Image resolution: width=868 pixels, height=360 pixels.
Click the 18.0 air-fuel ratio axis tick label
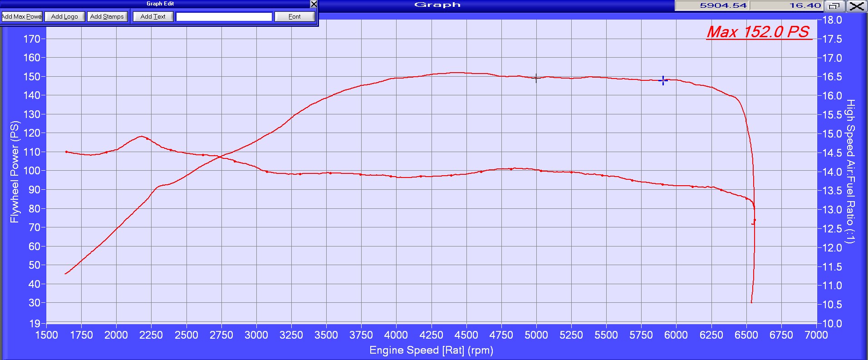click(832, 20)
